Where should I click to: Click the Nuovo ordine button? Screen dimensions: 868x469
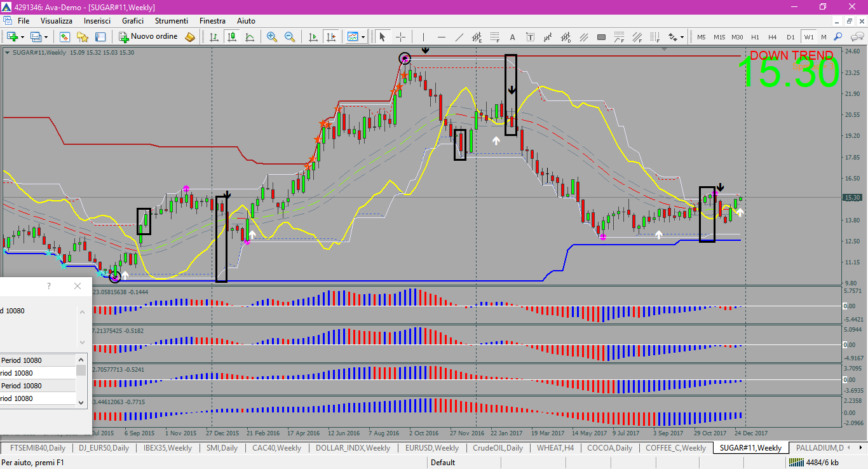(x=149, y=37)
